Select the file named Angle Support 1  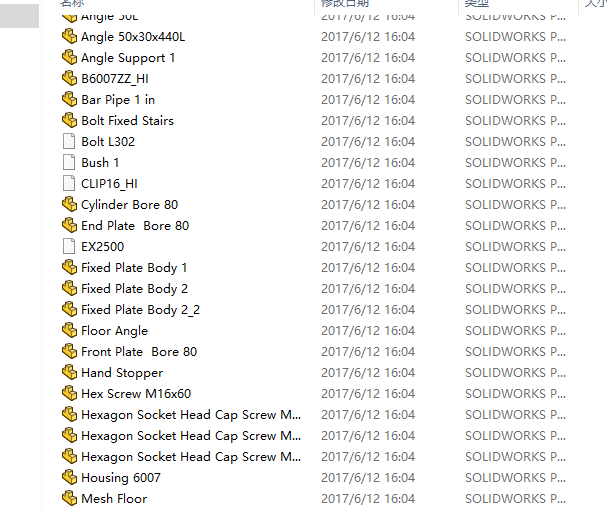pos(128,58)
